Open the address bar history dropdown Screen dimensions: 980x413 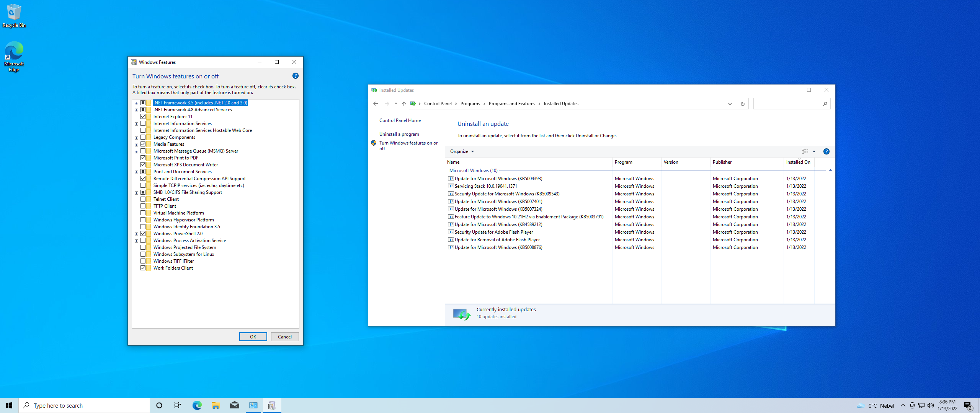pyautogui.click(x=730, y=104)
